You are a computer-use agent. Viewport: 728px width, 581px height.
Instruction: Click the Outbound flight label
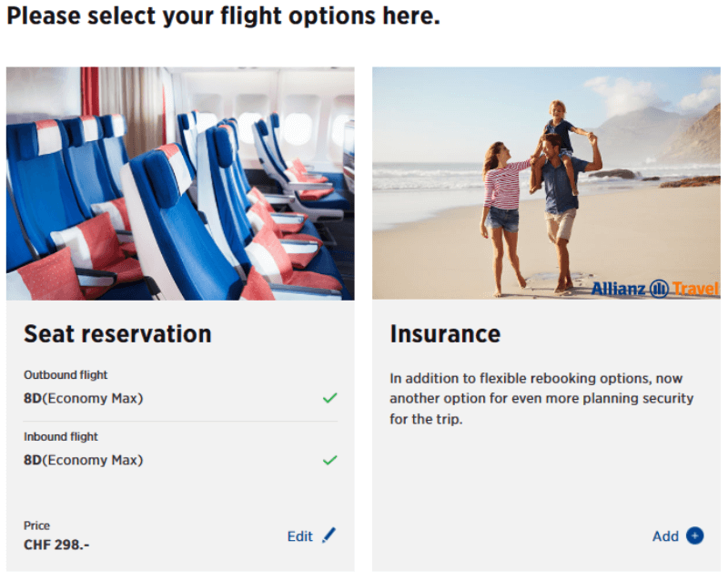tap(66, 374)
